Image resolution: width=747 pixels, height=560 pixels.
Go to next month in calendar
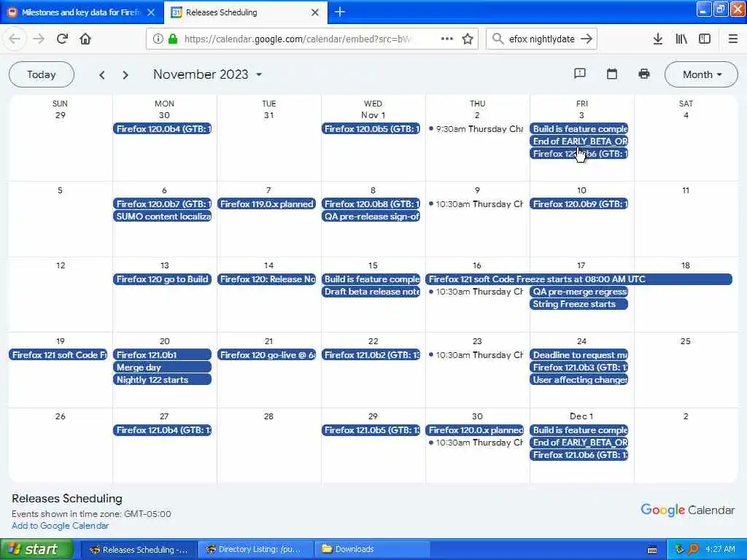(x=125, y=75)
